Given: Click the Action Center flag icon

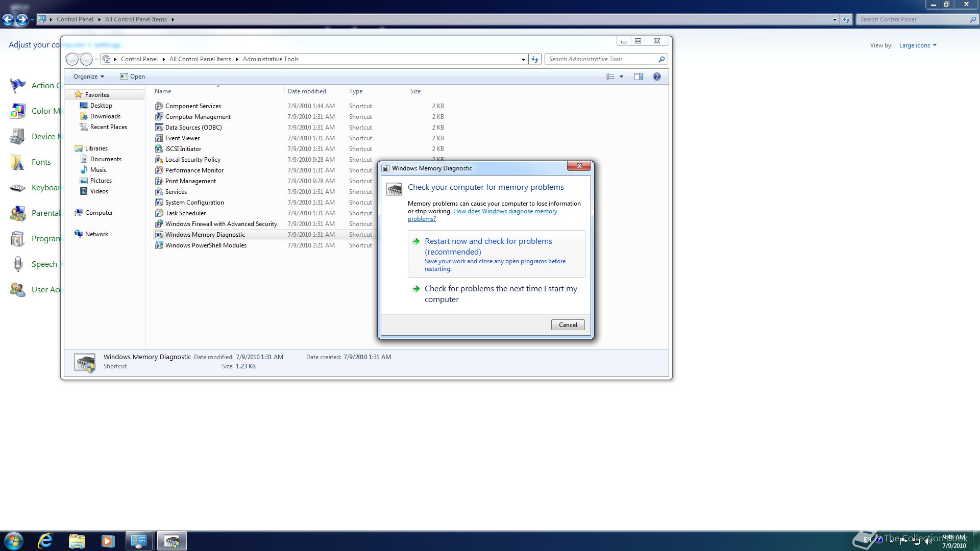Looking at the screenshot, I should (18, 85).
